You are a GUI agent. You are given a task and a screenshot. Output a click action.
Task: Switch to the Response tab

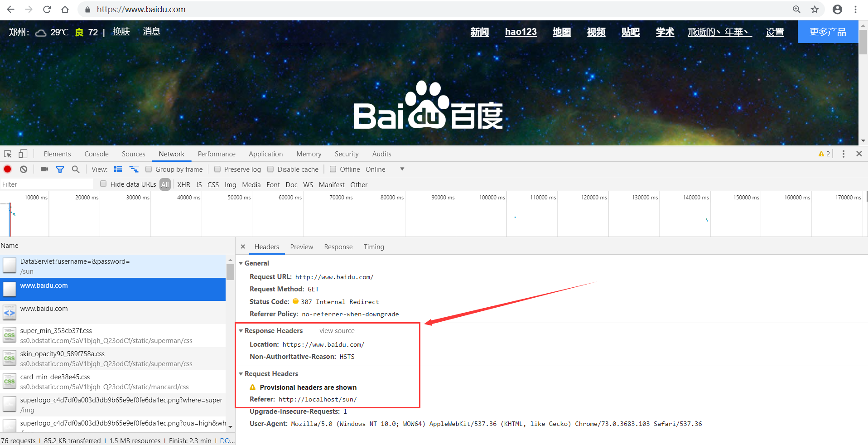(338, 247)
